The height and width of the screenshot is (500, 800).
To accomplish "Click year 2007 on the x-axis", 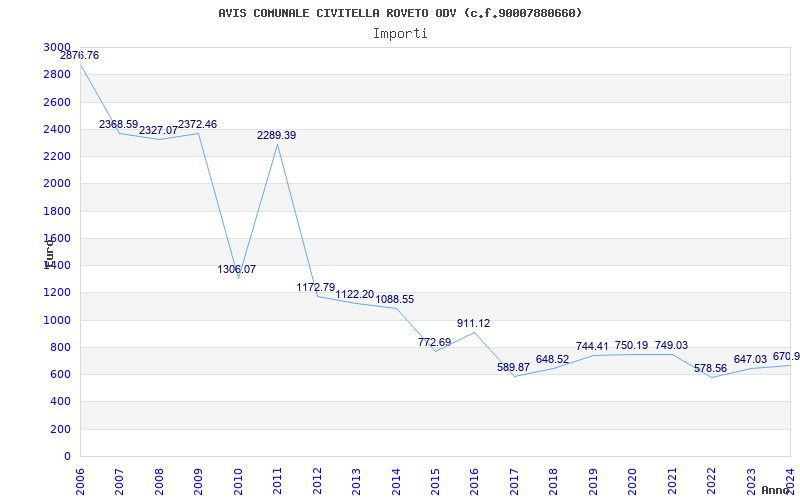I will [119, 482].
